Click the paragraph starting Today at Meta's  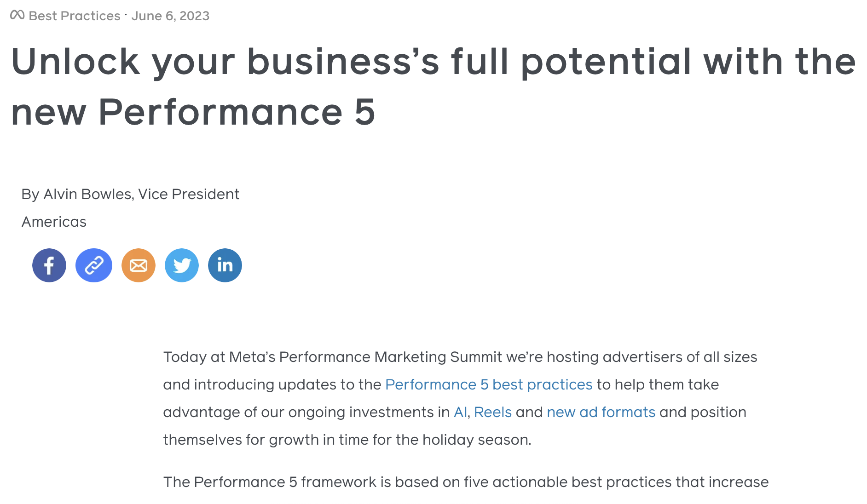coord(460,398)
